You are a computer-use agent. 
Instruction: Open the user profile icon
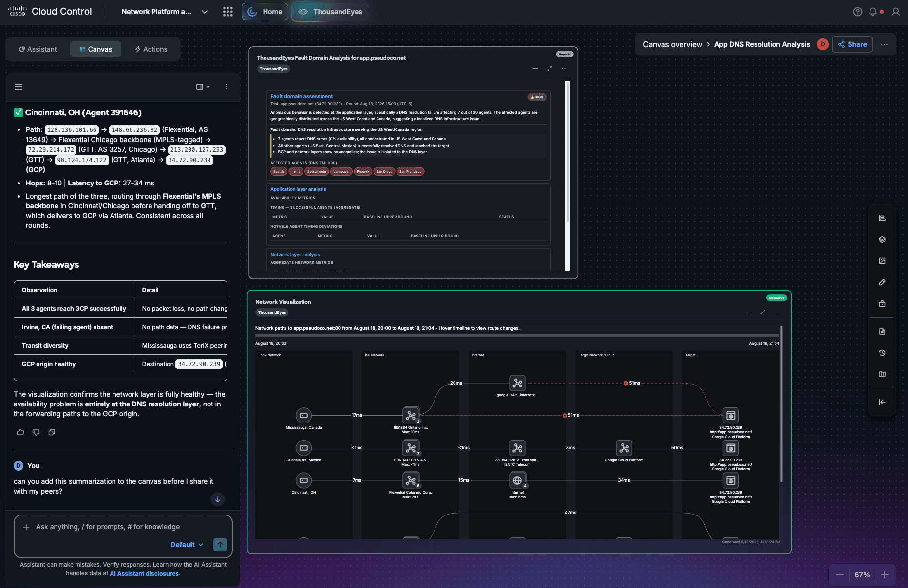(895, 12)
